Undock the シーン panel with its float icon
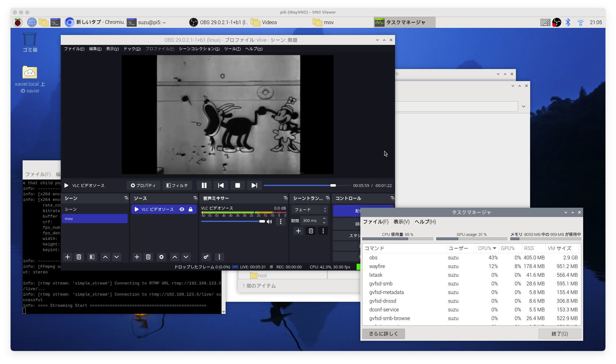This screenshot has width=616, height=364. click(x=126, y=198)
